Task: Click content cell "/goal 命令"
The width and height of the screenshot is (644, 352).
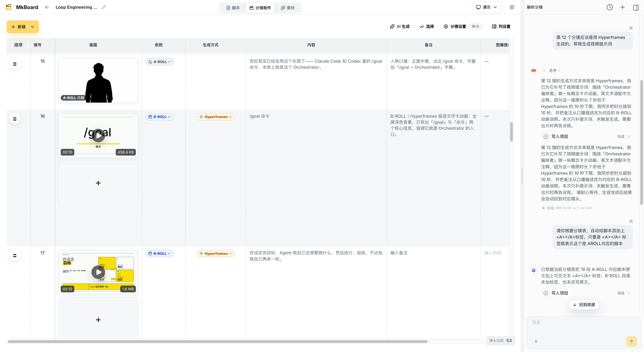Action: coord(259,116)
